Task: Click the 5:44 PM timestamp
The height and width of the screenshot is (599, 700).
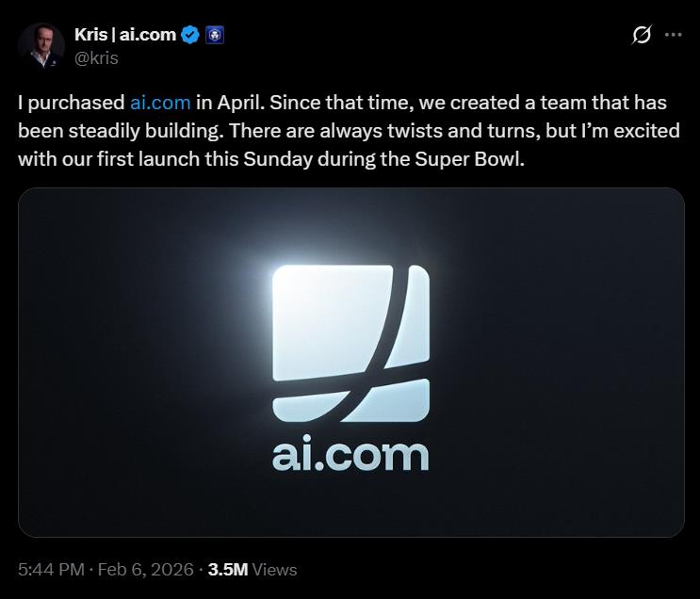Action: pyautogui.click(x=52, y=570)
